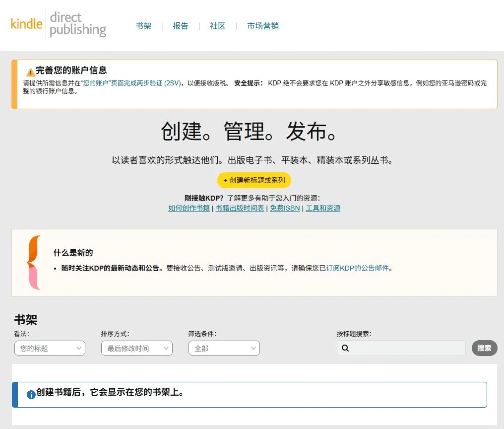This screenshot has width=504, height=429.
Task: Open the 报告 navigation tab
Action: tap(181, 26)
